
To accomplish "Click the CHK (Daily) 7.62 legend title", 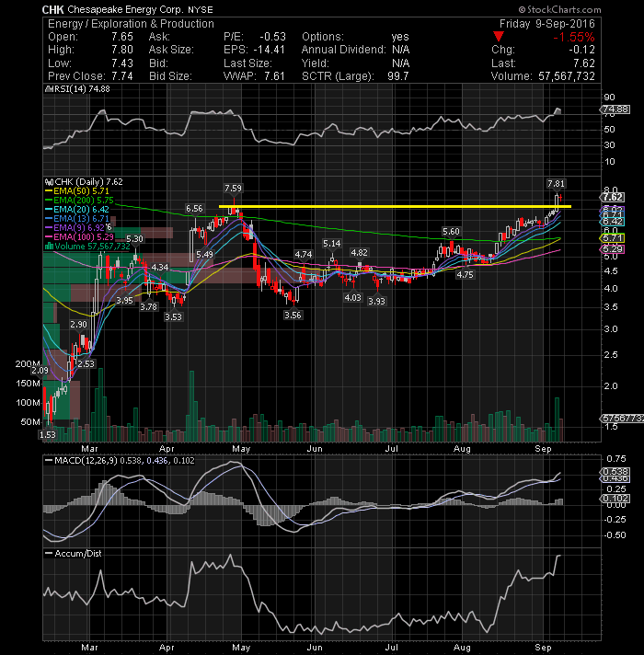I will [x=88, y=182].
